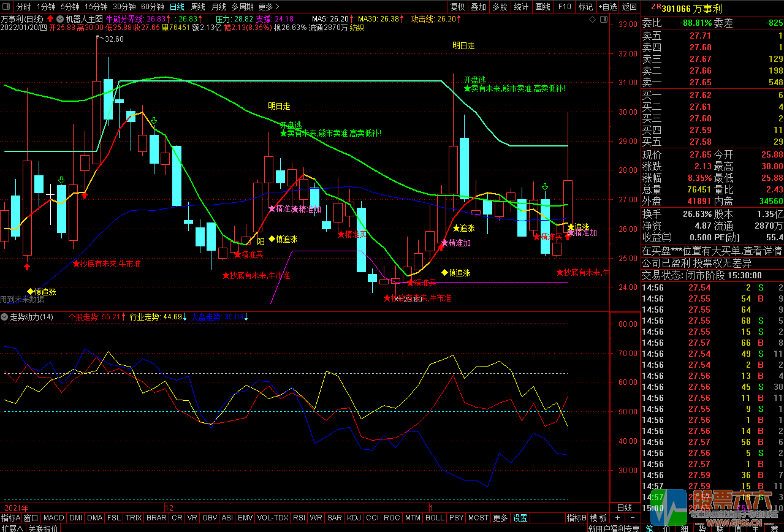Open F10 company information

tap(565, 7)
